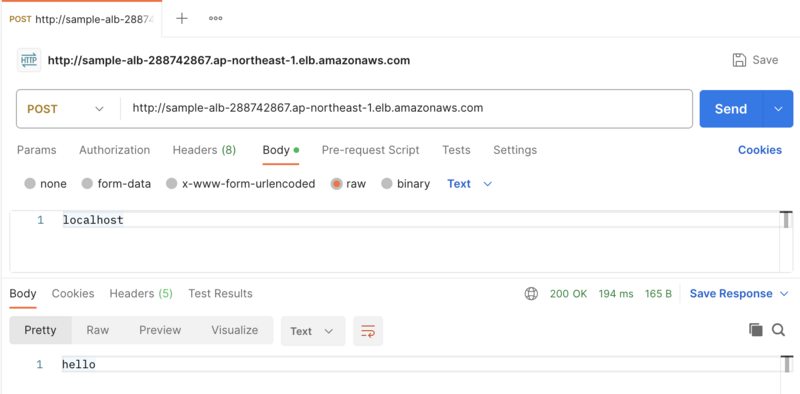
Task: Open the Cookies link
Action: [x=760, y=150]
